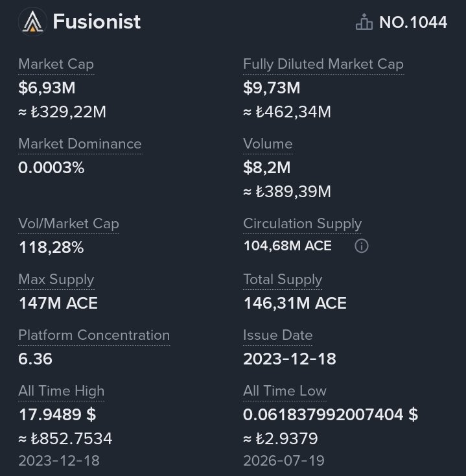Click the Total Supply label
The height and width of the screenshot is (476, 466).
tap(283, 280)
